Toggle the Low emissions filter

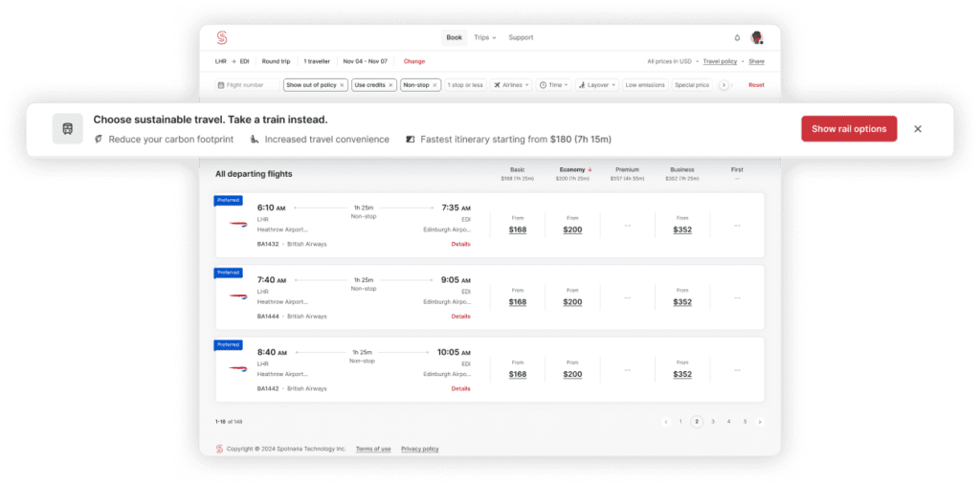tap(645, 85)
